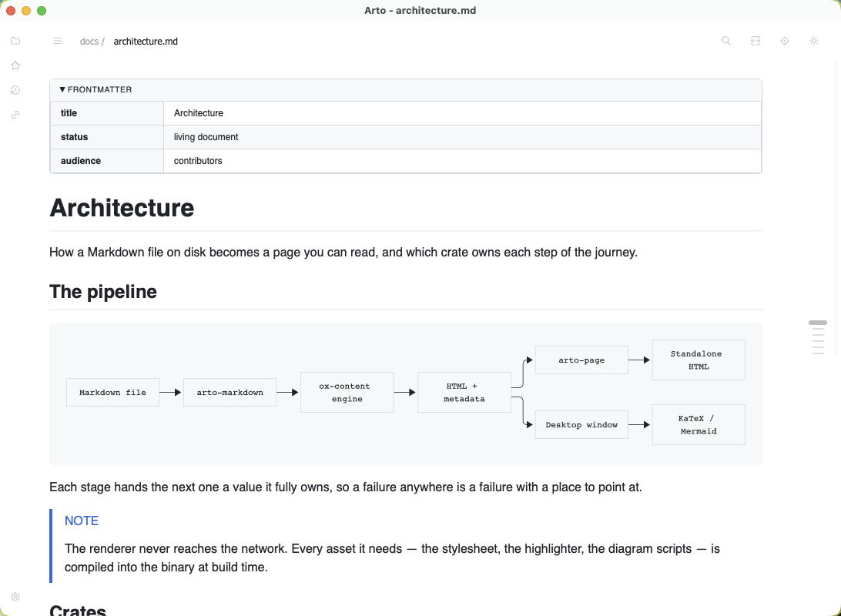Click The pipeline heading
The width and height of the screenshot is (841, 616).
point(103,292)
